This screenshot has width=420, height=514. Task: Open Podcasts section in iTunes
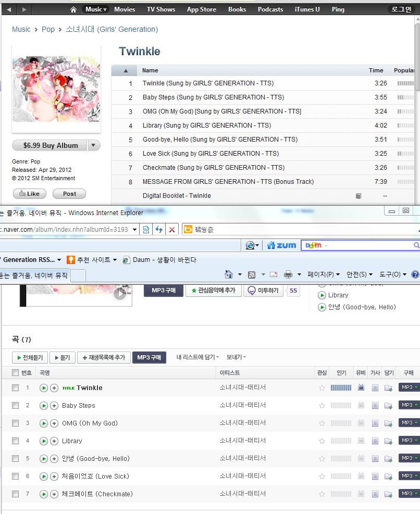[270, 9]
